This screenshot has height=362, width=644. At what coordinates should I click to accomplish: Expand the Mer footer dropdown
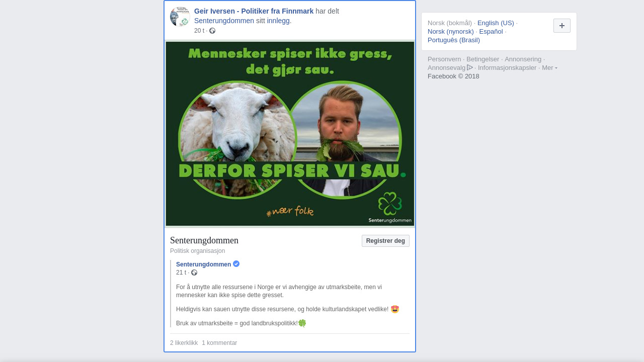tap(549, 68)
